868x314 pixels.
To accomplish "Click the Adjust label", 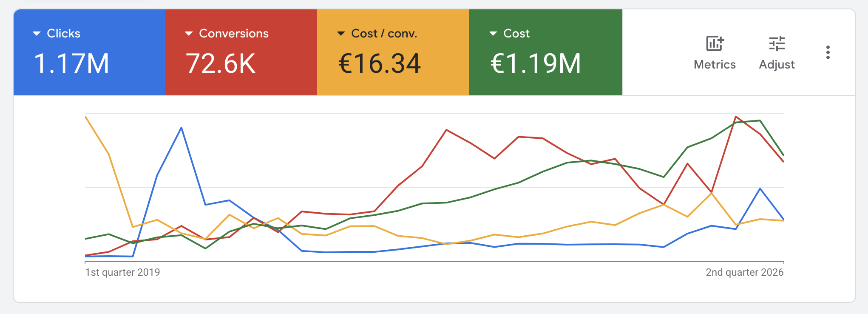I will [777, 64].
